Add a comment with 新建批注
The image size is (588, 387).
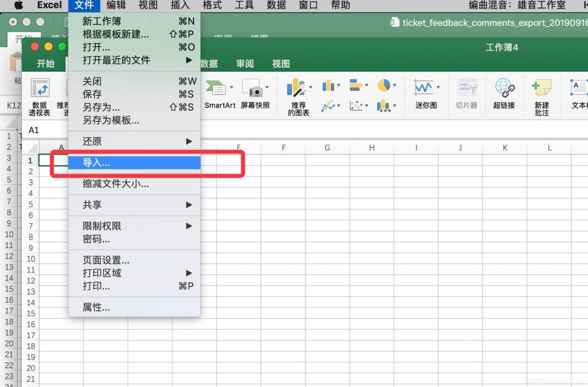(x=542, y=96)
